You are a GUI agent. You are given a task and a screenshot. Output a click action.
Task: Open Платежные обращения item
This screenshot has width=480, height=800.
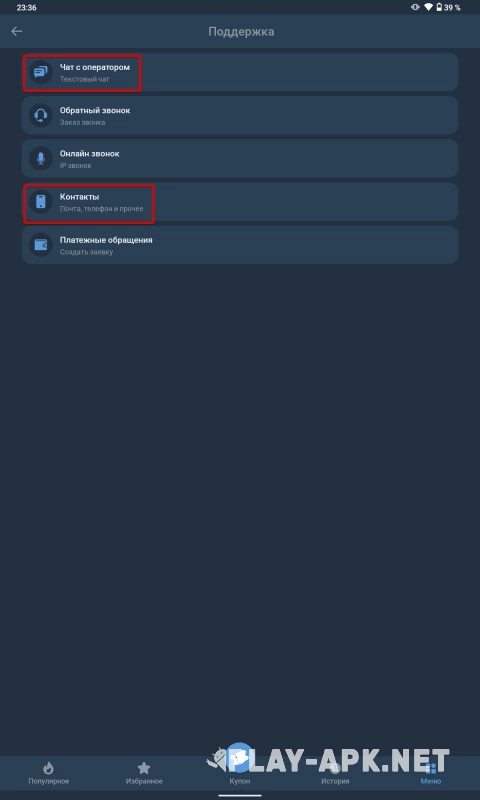(240, 245)
